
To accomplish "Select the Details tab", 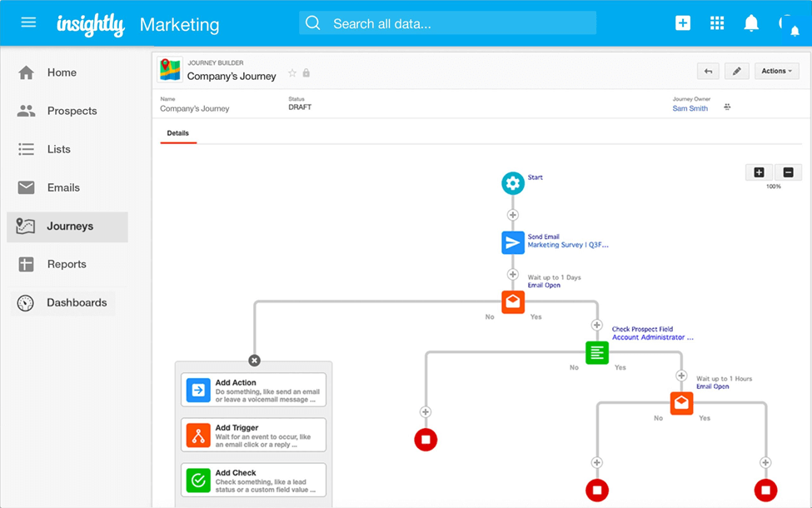I will coord(178,133).
